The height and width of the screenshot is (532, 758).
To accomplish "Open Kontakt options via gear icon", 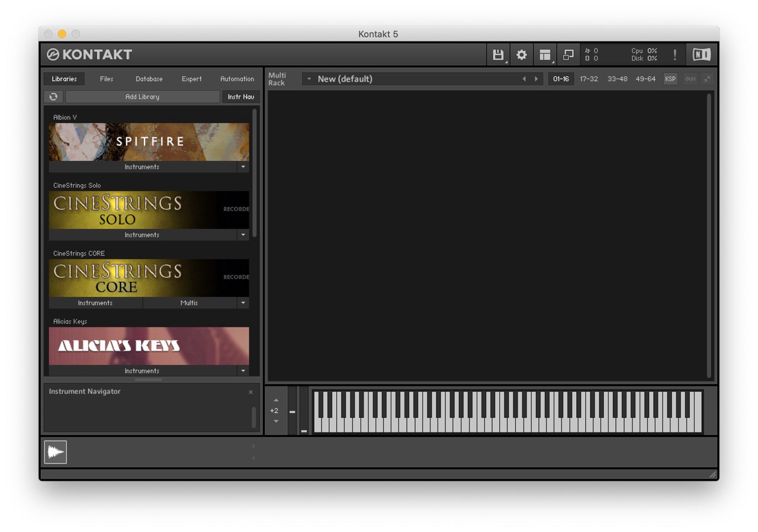I will [x=521, y=55].
